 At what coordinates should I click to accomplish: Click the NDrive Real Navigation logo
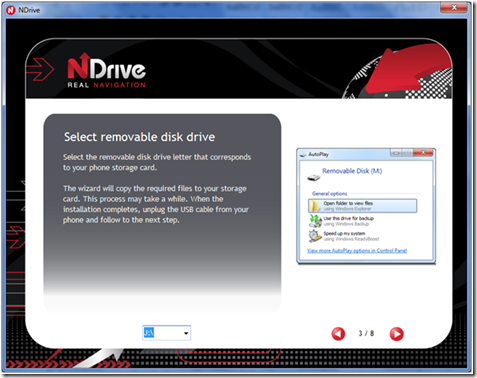tap(106, 71)
